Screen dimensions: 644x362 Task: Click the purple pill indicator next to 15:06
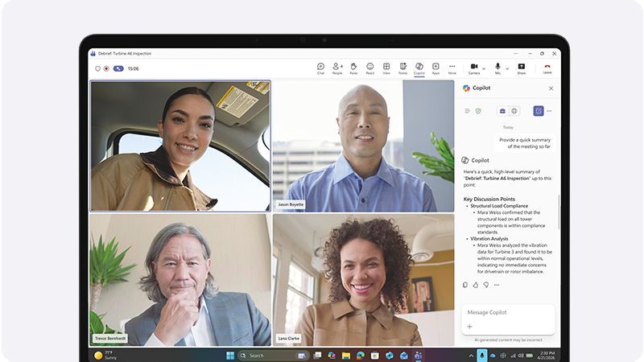click(x=118, y=68)
